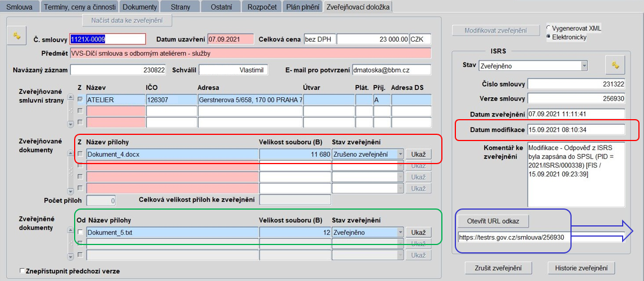Image resolution: width=644 pixels, height=281 pixels.
Task: Click the Datum zveřejnění field
Action: click(576, 114)
